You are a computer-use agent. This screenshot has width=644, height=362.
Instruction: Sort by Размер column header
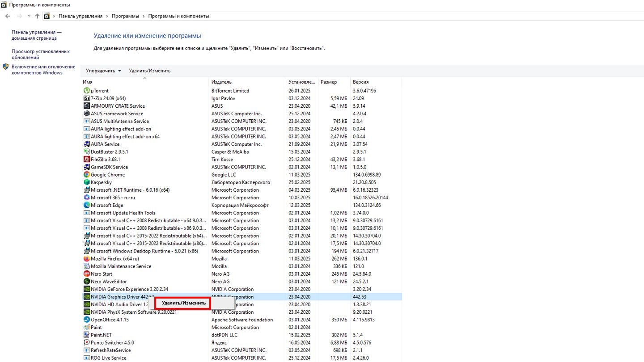coord(334,82)
